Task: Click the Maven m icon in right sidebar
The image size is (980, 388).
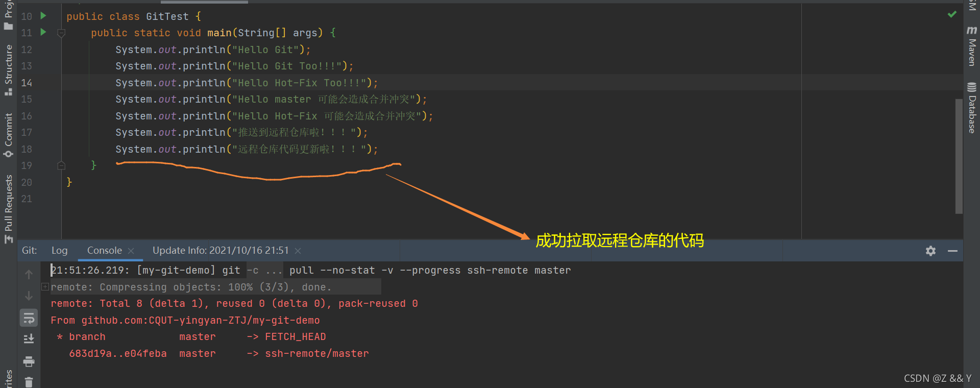Action: point(972,31)
